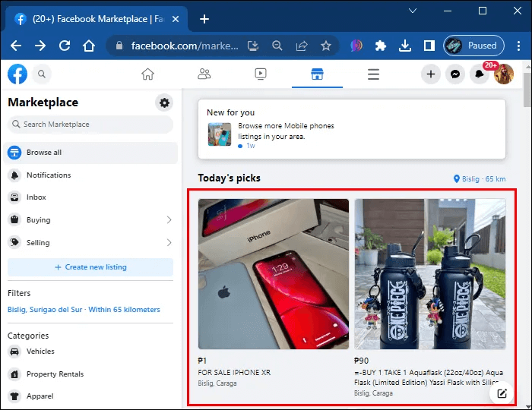Screen dimensions: 532x410
Task: Click the Paused profile button
Action: [x=473, y=46]
